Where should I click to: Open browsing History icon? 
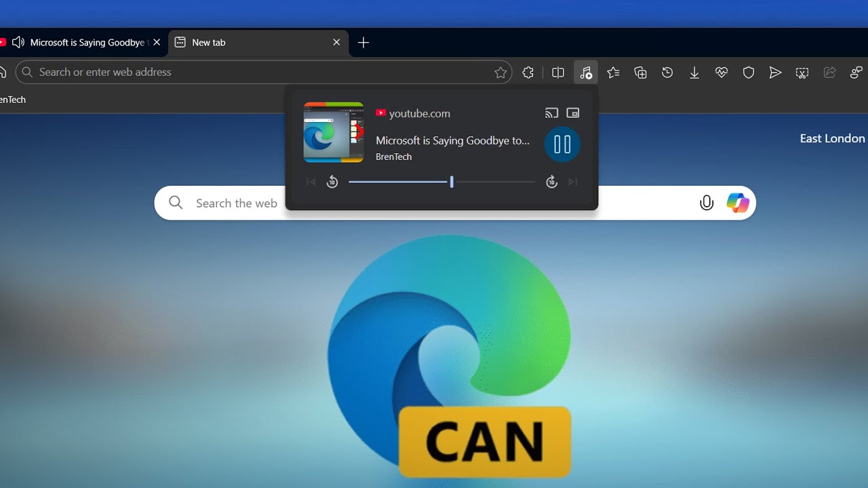click(667, 73)
